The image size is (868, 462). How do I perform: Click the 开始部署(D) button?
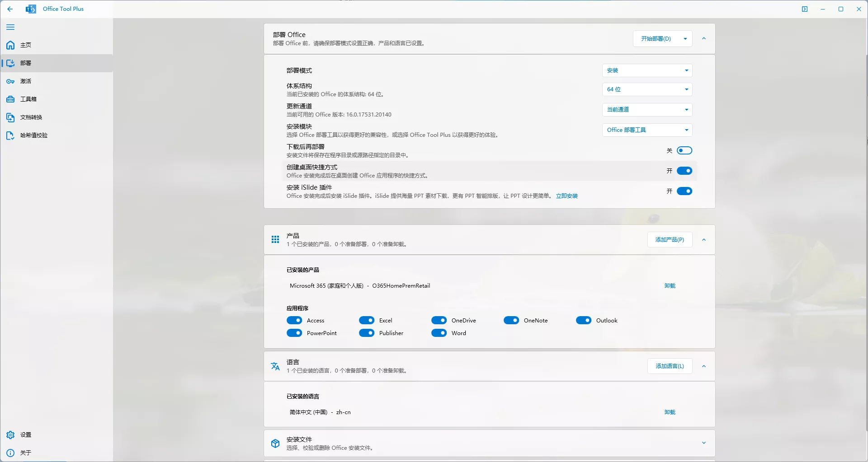click(656, 38)
